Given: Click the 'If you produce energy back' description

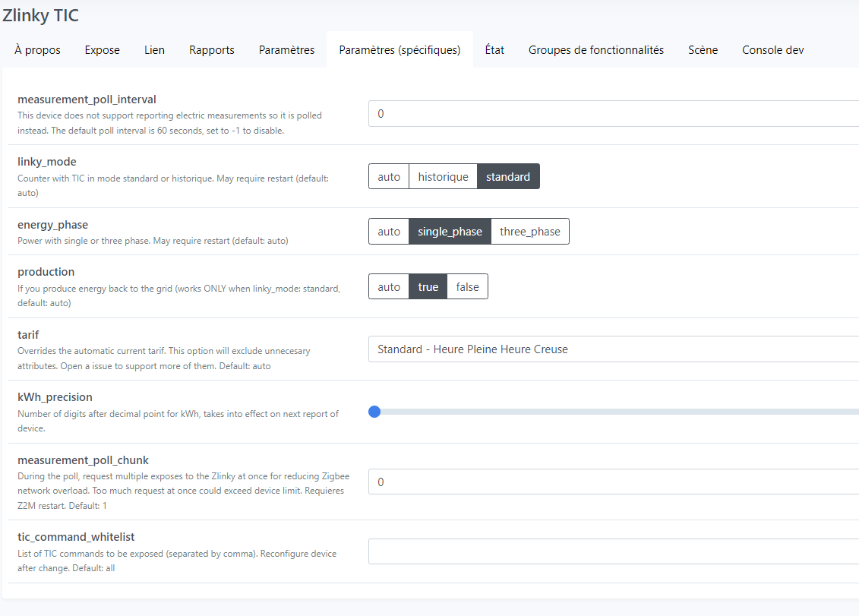Looking at the screenshot, I should pyautogui.click(x=178, y=295).
